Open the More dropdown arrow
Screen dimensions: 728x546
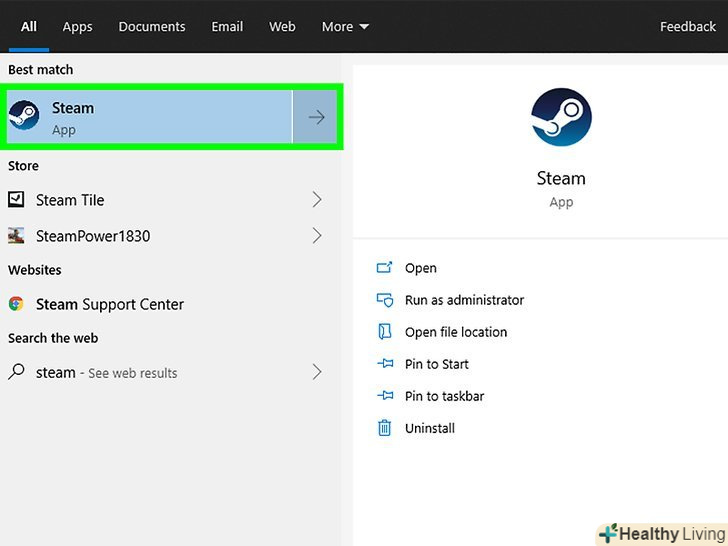click(364, 27)
